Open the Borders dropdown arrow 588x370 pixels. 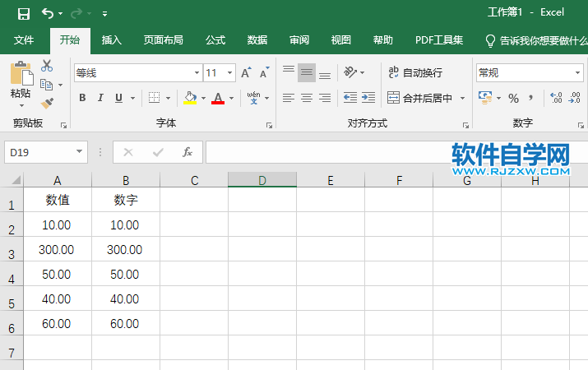168,98
